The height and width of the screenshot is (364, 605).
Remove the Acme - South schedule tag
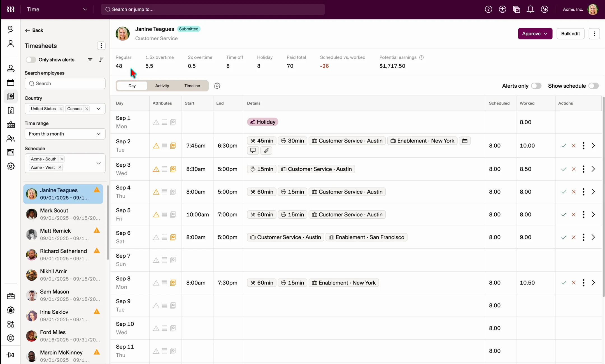pos(62,159)
